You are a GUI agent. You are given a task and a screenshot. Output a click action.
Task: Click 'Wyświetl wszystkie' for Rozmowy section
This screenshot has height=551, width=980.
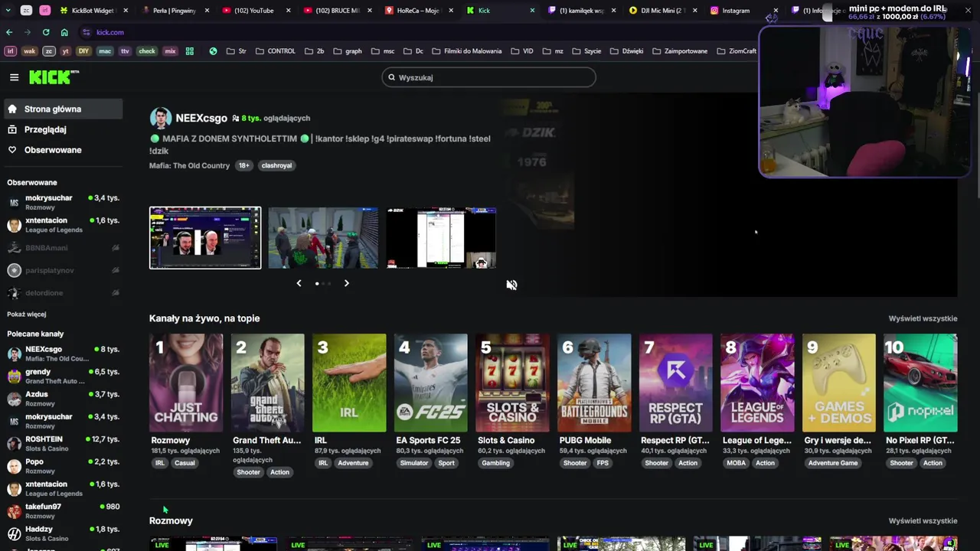[923, 520]
